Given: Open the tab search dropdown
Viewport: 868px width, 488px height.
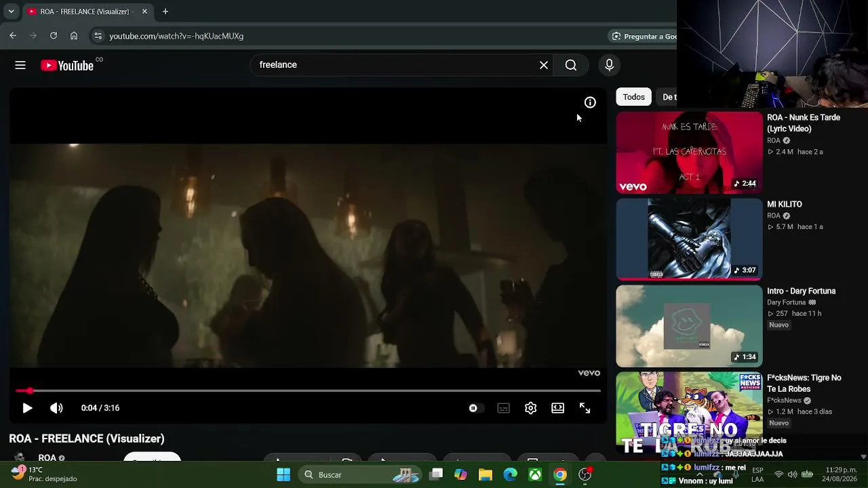Looking at the screenshot, I should [x=11, y=12].
